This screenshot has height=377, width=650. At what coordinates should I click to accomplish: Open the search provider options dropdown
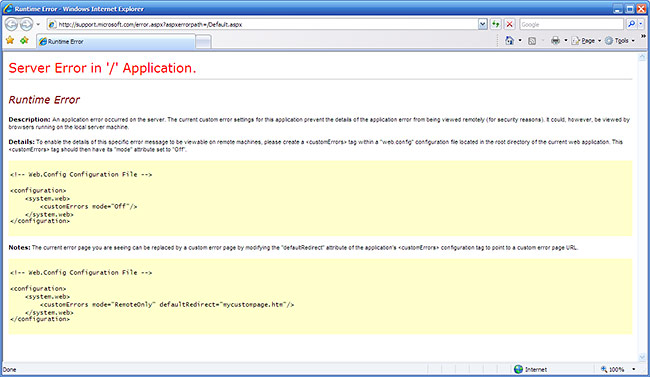click(x=641, y=24)
